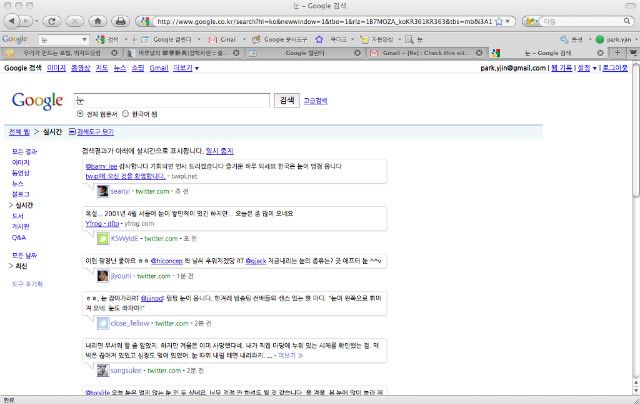Click the site favicon in the address bar

[145, 22]
